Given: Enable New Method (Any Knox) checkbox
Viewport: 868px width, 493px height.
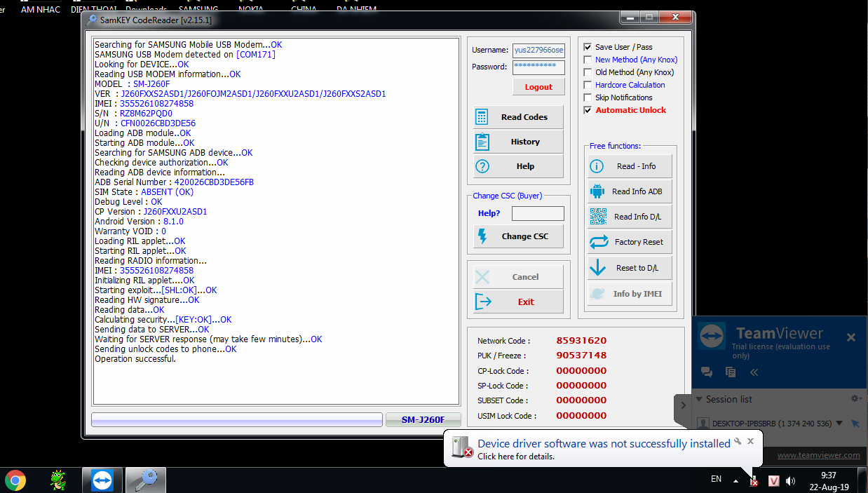Looking at the screenshot, I should (x=588, y=60).
